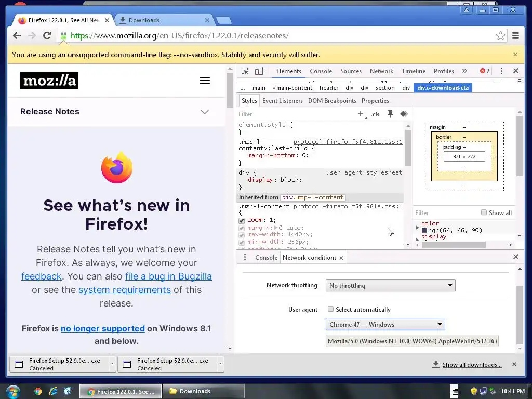Toggle the zoom: 1 property checkbox
This screenshot has height=399, width=532.
[242, 220]
